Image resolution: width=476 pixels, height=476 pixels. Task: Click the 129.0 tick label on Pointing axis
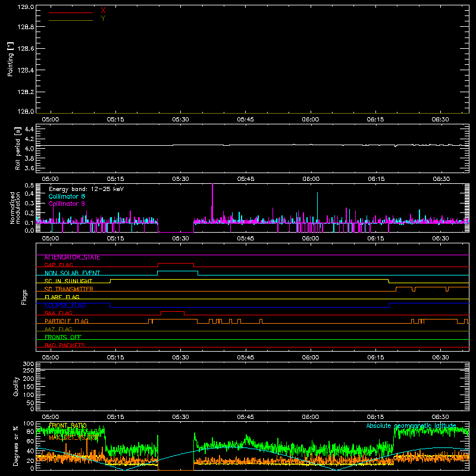[x=26, y=7]
